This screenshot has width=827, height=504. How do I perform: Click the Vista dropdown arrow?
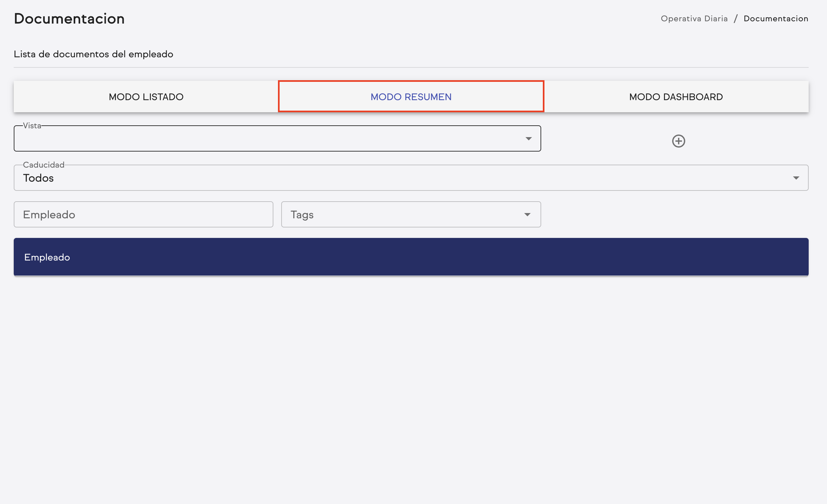pyautogui.click(x=529, y=138)
